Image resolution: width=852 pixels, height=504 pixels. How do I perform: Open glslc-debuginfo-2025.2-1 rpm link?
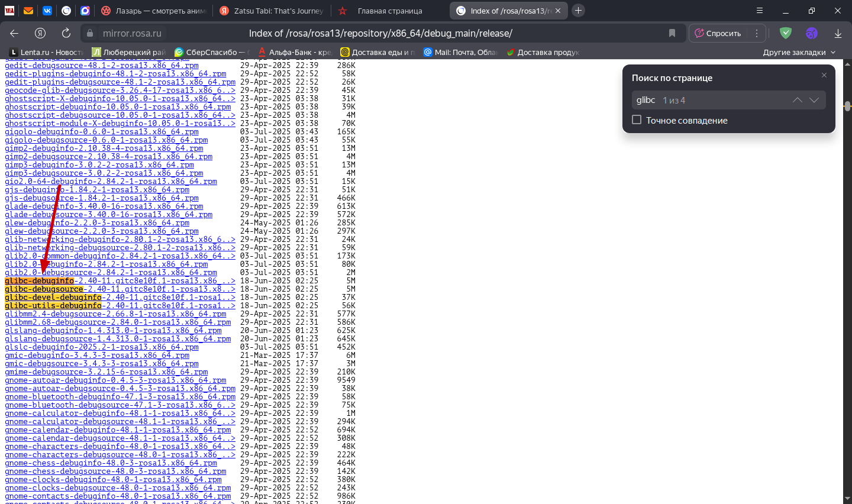102,347
